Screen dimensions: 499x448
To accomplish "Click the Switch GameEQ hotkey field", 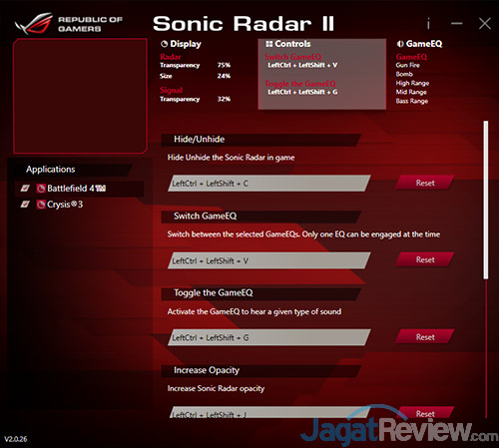I will pyautogui.click(x=269, y=260).
